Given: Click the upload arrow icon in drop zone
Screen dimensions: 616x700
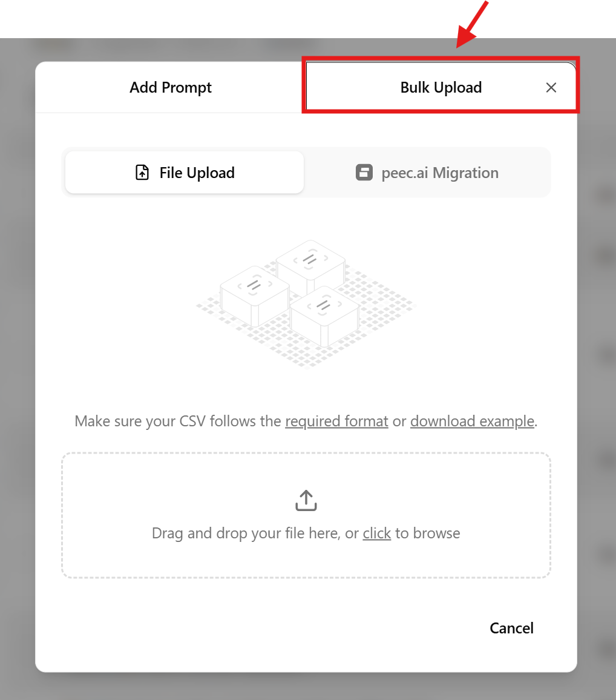Looking at the screenshot, I should point(306,500).
